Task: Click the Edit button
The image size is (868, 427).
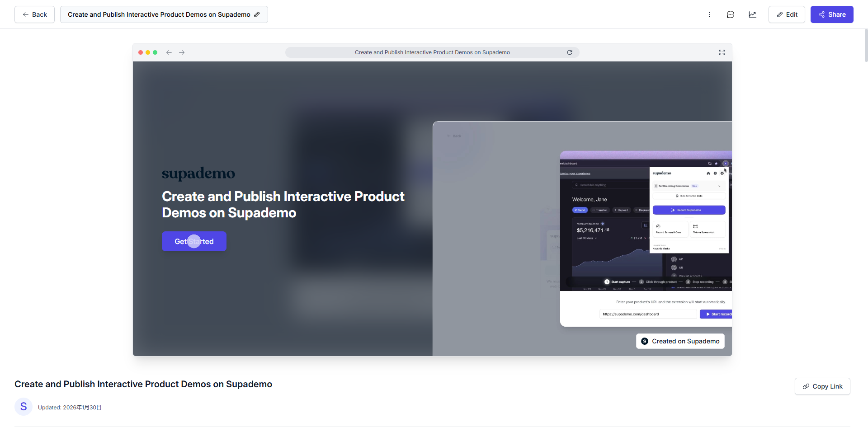Action: (x=787, y=14)
